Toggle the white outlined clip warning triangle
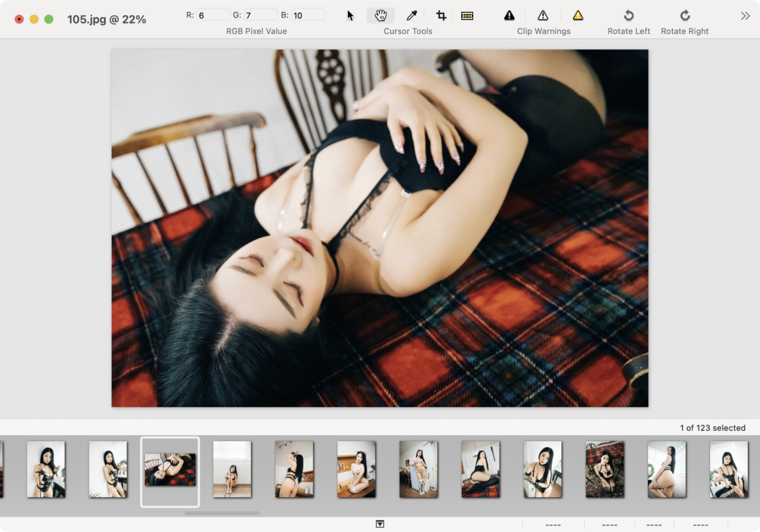Viewport: 760px width, 532px height. tap(543, 15)
